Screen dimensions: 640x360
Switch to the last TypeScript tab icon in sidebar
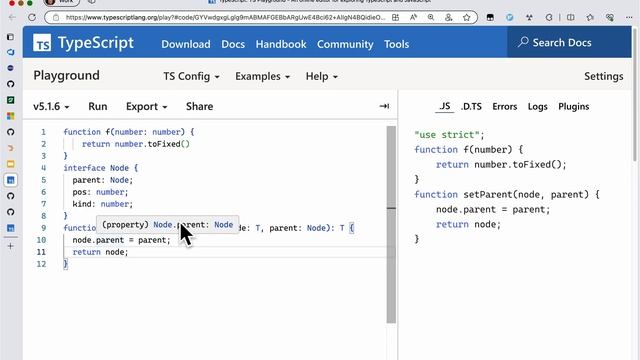[11, 228]
